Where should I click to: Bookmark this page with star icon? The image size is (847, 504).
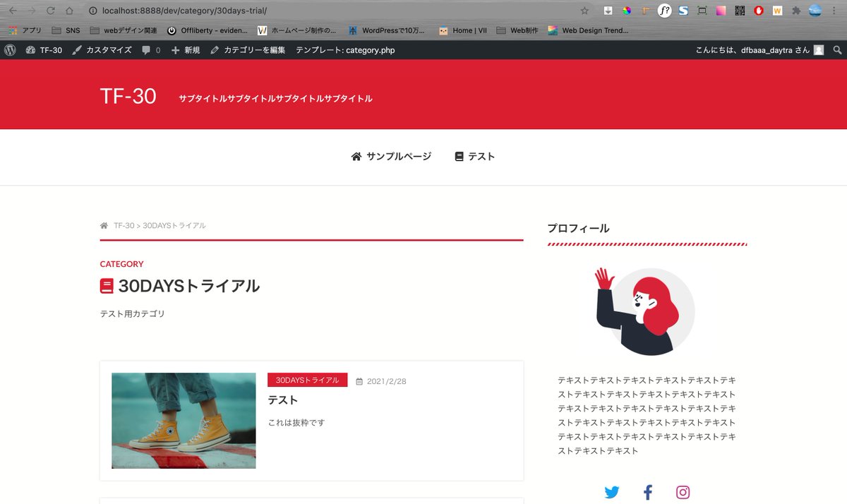[584, 11]
